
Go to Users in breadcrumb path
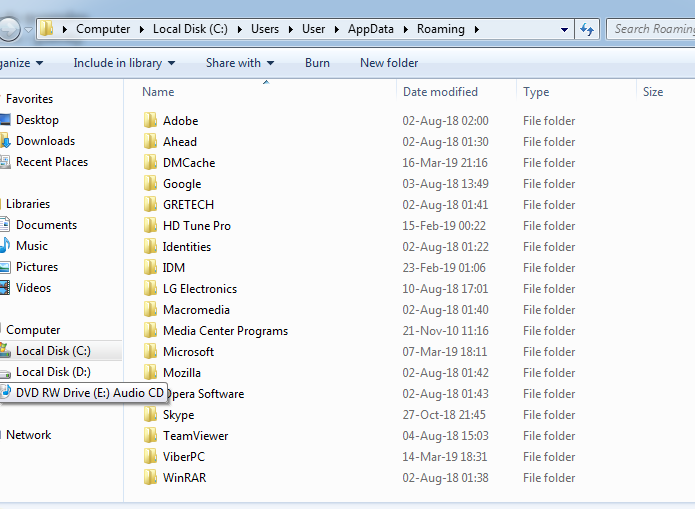point(265,29)
